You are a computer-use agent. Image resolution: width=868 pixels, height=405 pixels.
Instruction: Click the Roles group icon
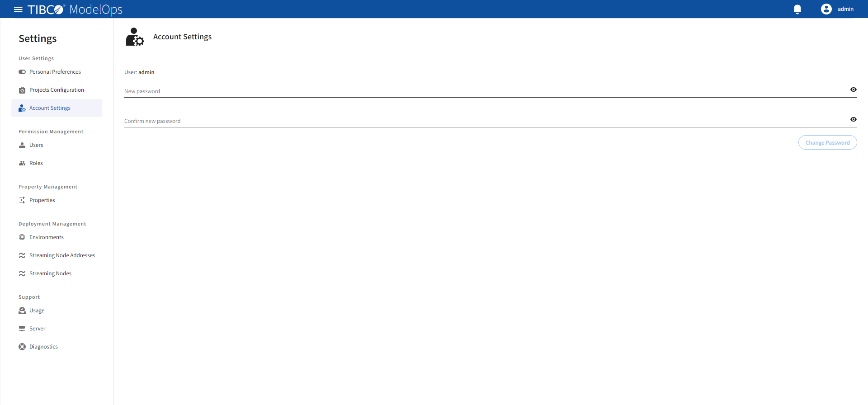pyautogui.click(x=22, y=163)
